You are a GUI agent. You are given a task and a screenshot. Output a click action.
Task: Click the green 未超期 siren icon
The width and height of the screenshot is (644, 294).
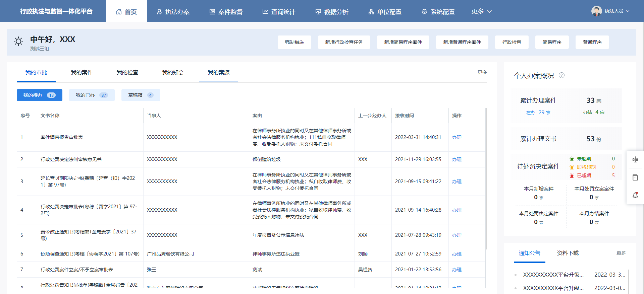pyautogui.click(x=572, y=159)
